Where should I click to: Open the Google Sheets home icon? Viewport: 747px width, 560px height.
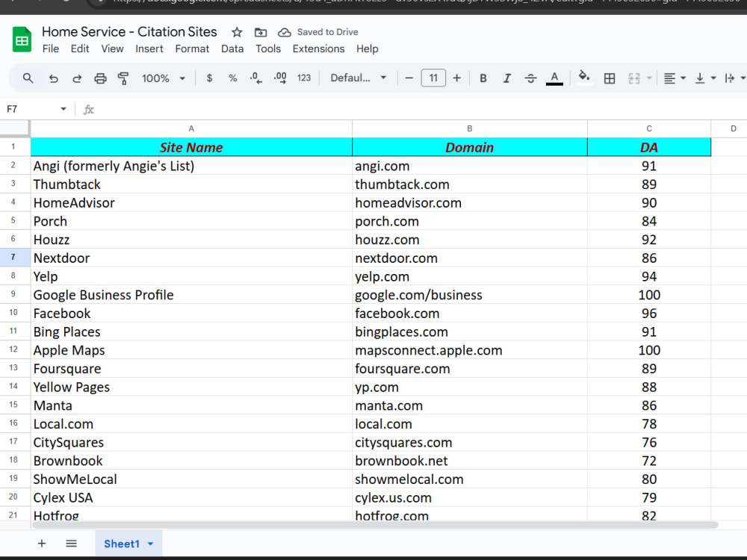coord(22,40)
